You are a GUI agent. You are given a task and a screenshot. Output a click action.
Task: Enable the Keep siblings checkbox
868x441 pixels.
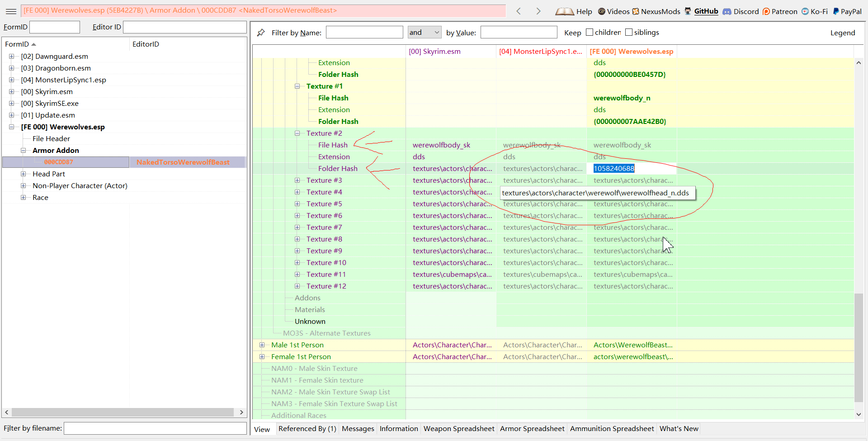(x=629, y=32)
